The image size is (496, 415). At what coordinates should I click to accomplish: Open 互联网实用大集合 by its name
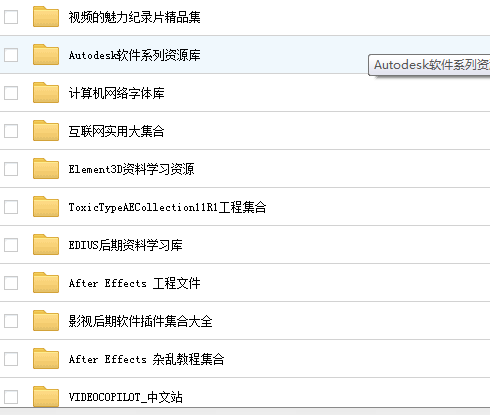[x=116, y=131]
